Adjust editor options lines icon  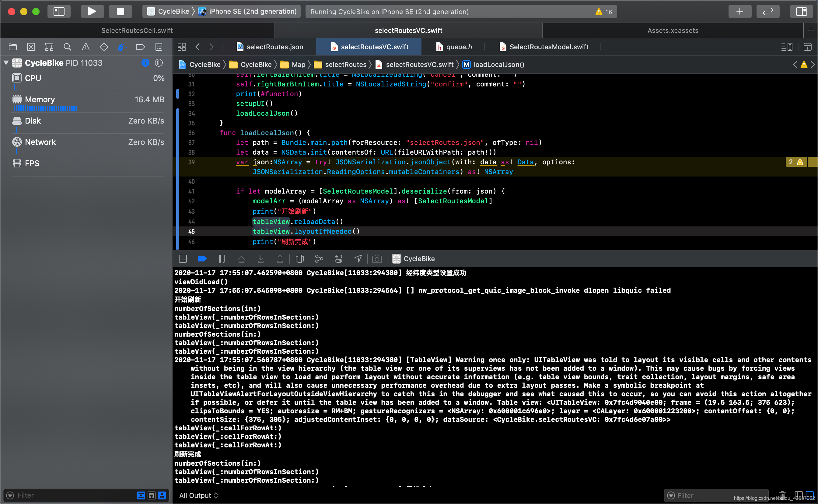click(787, 47)
